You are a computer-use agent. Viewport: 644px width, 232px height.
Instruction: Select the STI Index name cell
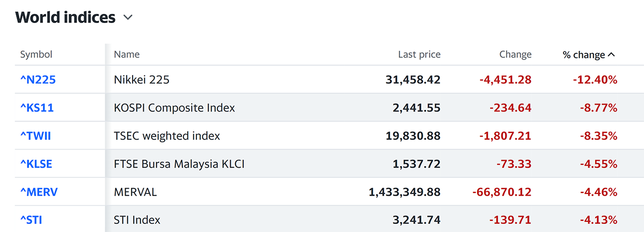(x=137, y=220)
